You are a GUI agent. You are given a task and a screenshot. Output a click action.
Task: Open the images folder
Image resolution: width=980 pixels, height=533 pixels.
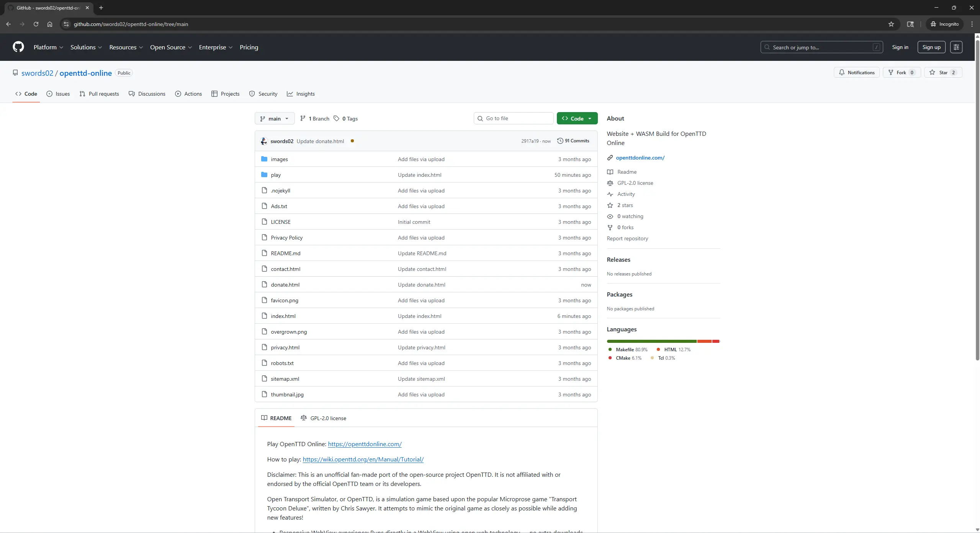pos(279,159)
